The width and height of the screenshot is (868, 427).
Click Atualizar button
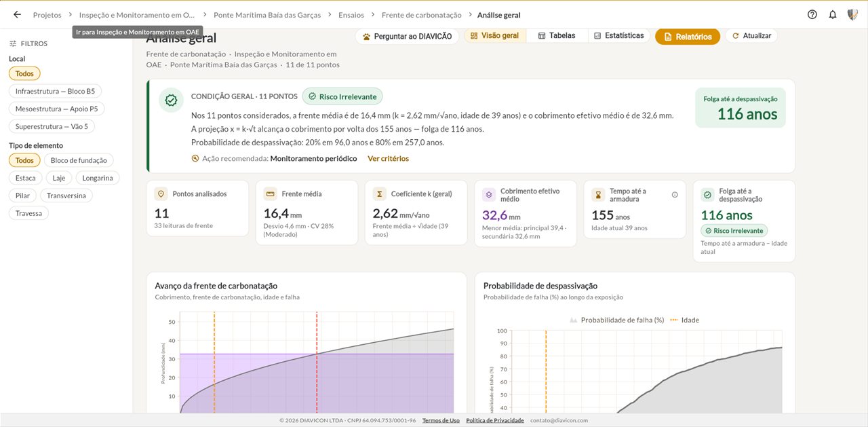tap(751, 36)
